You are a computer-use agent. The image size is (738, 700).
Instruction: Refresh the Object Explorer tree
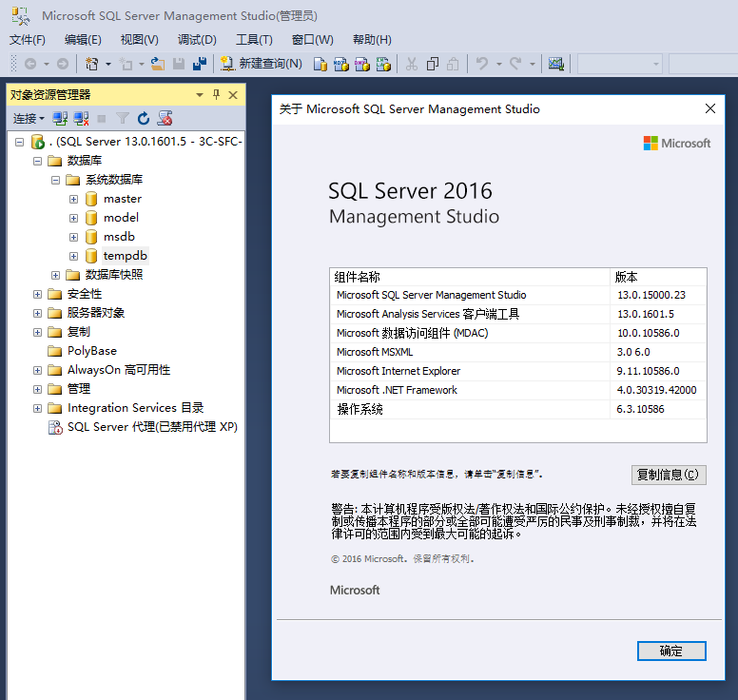pyautogui.click(x=144, y=119)
